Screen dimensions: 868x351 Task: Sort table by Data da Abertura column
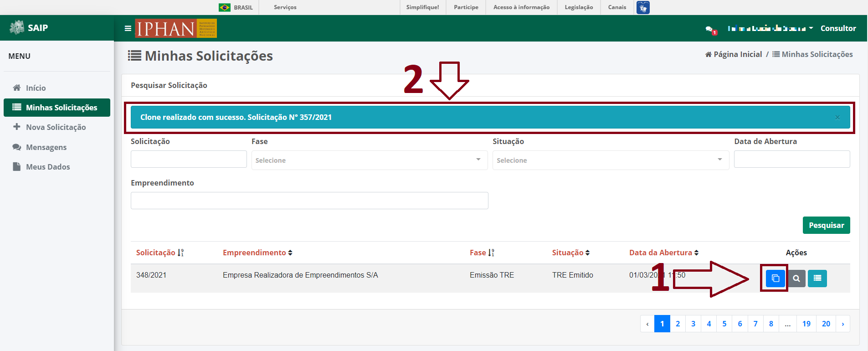664,253
